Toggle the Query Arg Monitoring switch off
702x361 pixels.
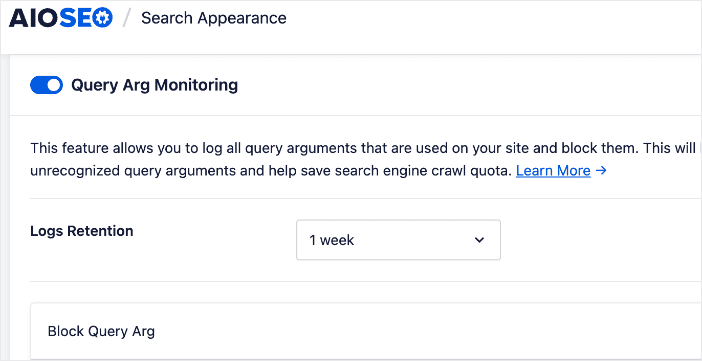47,85
